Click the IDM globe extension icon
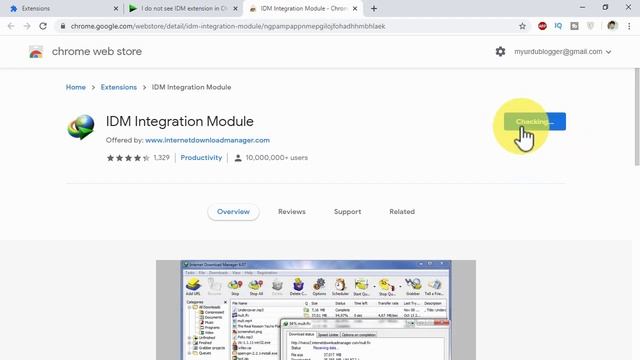 pos(81,127)
